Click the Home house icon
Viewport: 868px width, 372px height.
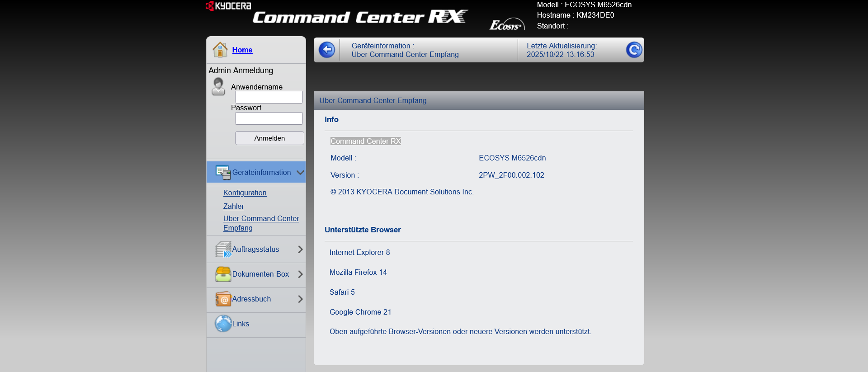(x=220, y=50)
